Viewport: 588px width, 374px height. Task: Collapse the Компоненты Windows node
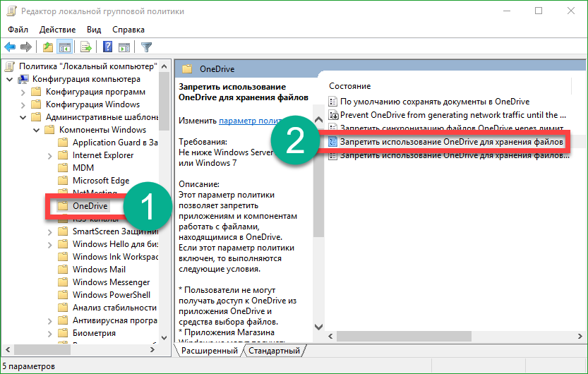pos(36,130)
